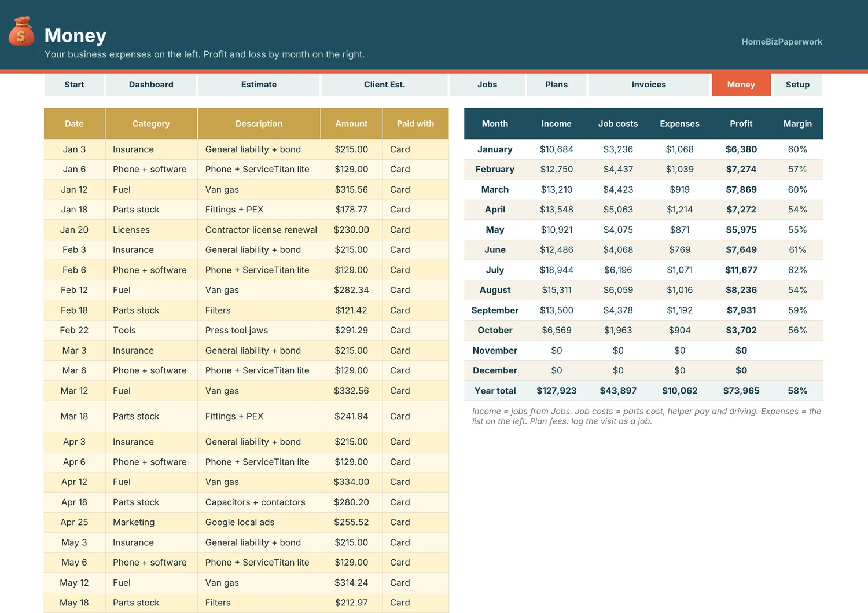Click the $291.29 amount cell
The height and width of the screenshot is (613, 868).
click(351, 331)
